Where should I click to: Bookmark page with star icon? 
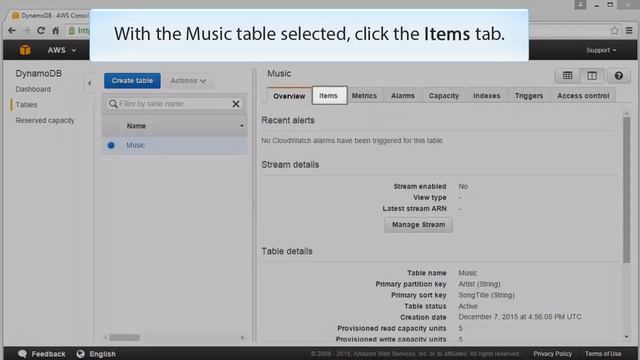[x=614, y=30]
